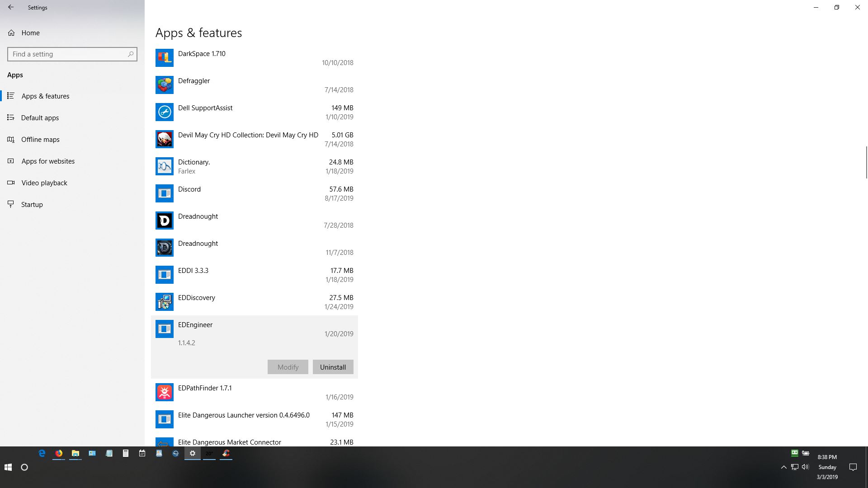Click the EDPathFinder app icon
Screen dimensions: 868x488
pyautogui.click(x=165, y=392)
